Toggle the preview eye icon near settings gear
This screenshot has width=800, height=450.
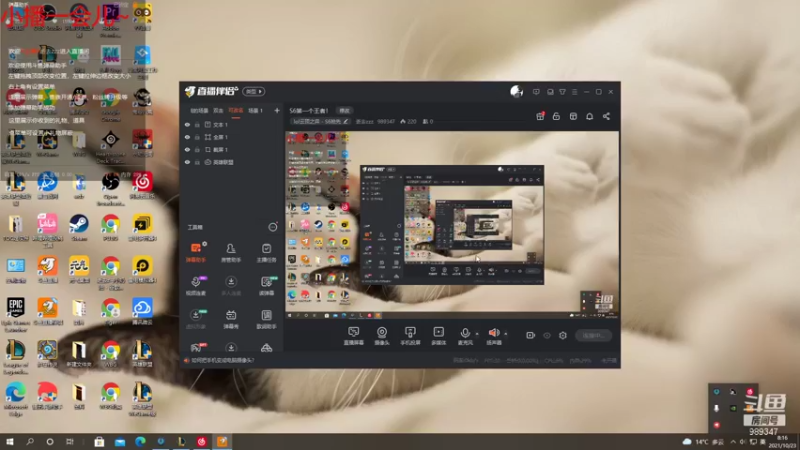pyautogui.click(x=547, y=335)
